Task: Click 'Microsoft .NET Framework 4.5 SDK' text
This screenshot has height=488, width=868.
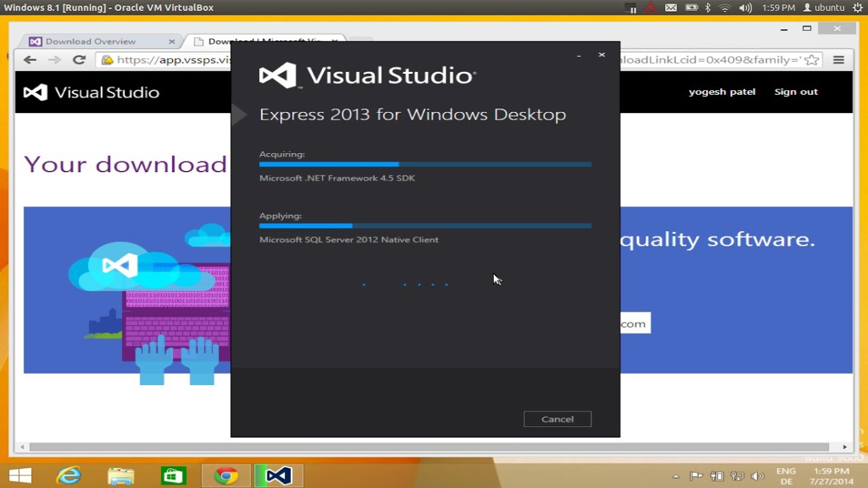Action: point(337,178)
